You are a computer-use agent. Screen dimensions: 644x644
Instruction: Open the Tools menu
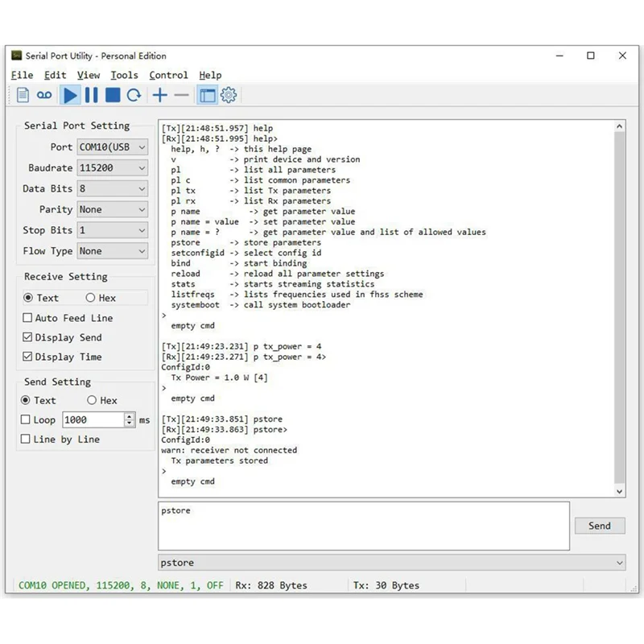(124, 75)
